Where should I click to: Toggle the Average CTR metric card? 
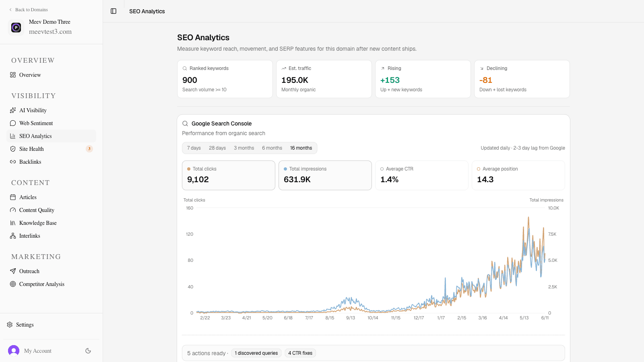click(422, 175)
